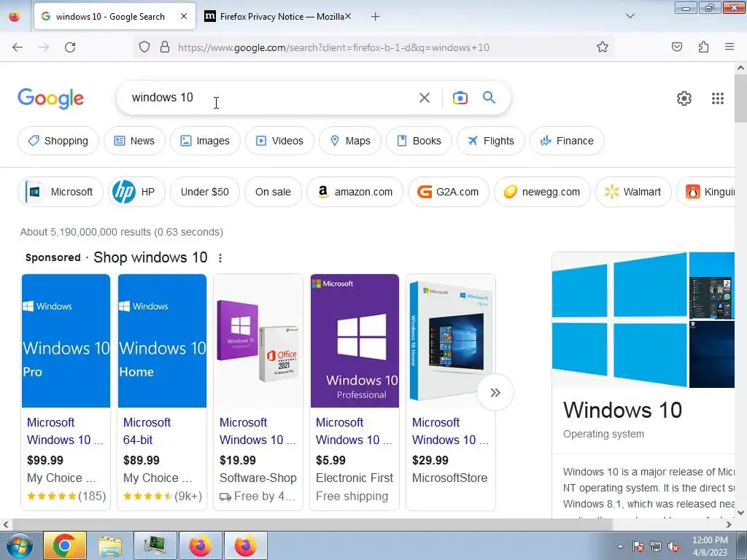The width and height of the screenshot is (747, 560).
Task: Click the browser address bar URL
Action: 333,47
